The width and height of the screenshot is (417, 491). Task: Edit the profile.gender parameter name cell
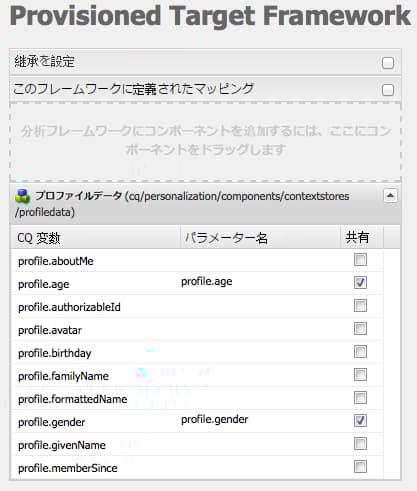coord(260,421)
